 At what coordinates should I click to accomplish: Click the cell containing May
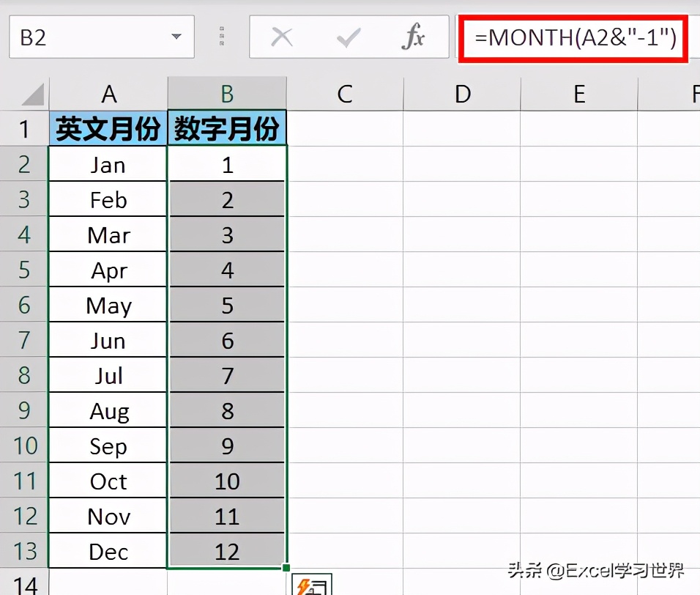pyautogui.click(x=108, y=305)
